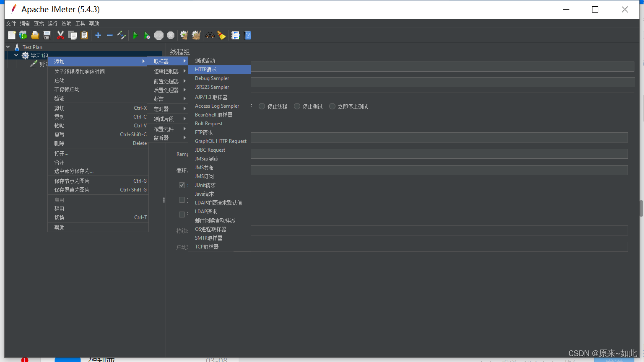
Task: Select the 立即停止测试 radio button
Action: coord(332,106)
